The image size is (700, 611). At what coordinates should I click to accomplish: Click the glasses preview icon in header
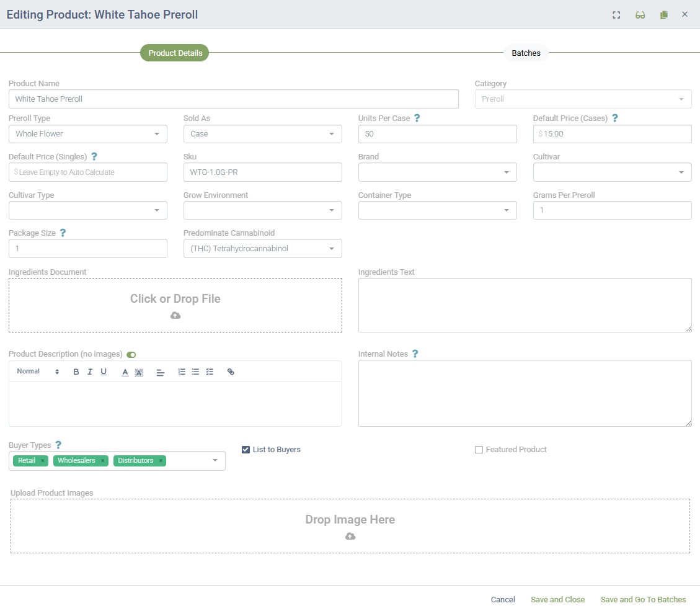(x=640, y=15)
